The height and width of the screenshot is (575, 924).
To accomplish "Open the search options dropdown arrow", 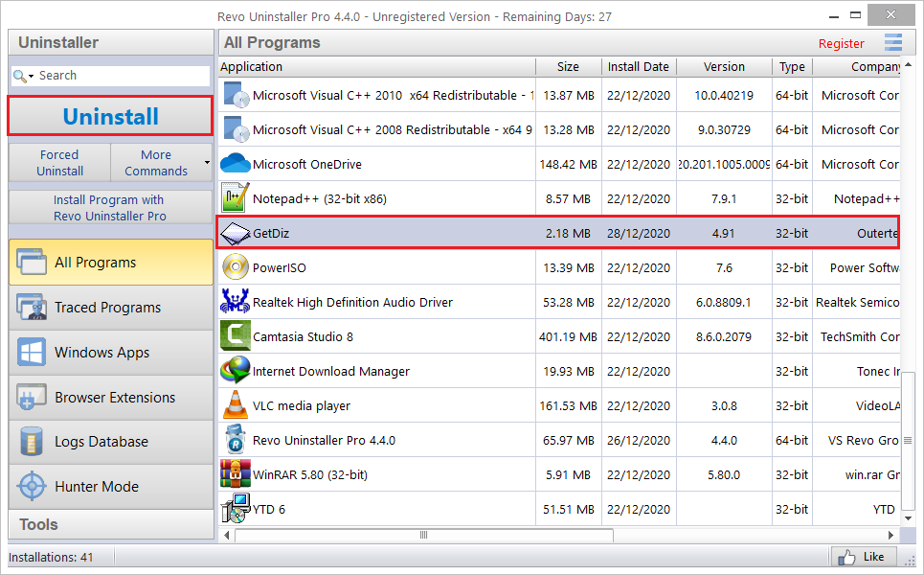I will point(31,77).
